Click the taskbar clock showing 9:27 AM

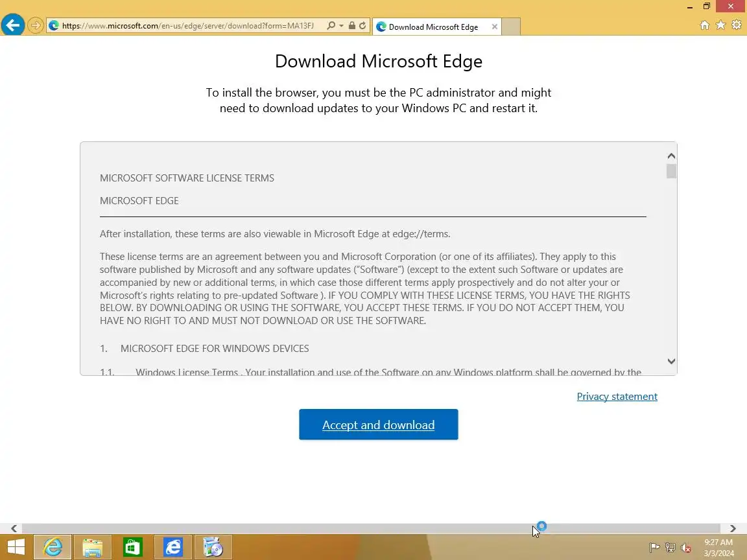click(718, 548)
